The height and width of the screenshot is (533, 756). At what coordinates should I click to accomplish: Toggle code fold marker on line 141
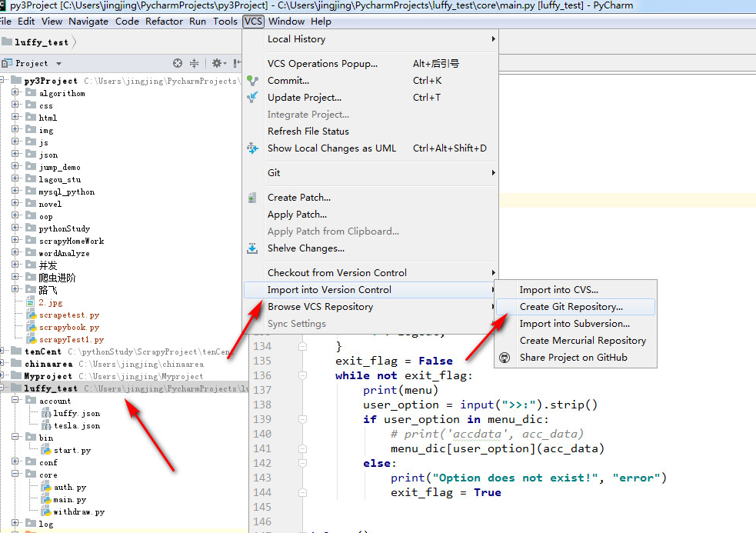point(302,448)
